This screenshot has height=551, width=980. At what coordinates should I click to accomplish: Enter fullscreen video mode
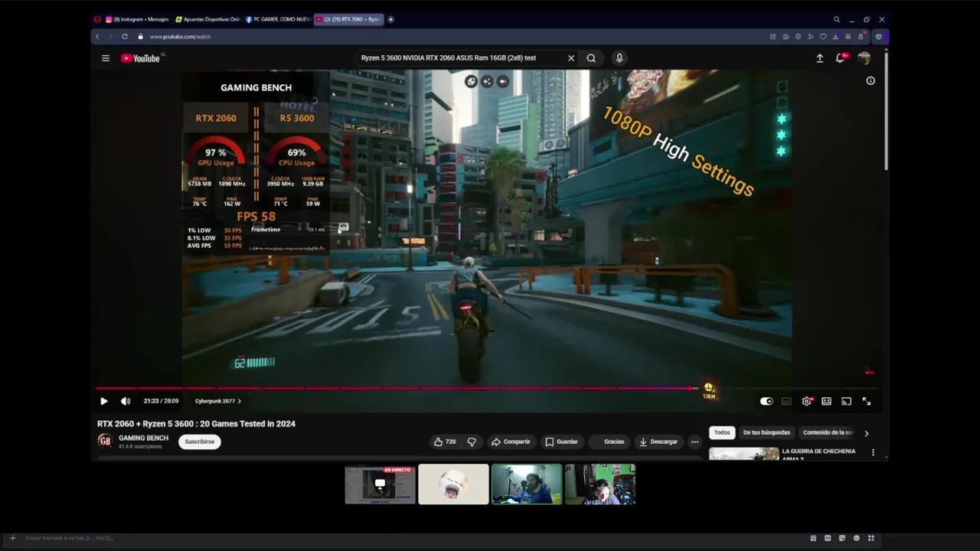coord(867,401)
